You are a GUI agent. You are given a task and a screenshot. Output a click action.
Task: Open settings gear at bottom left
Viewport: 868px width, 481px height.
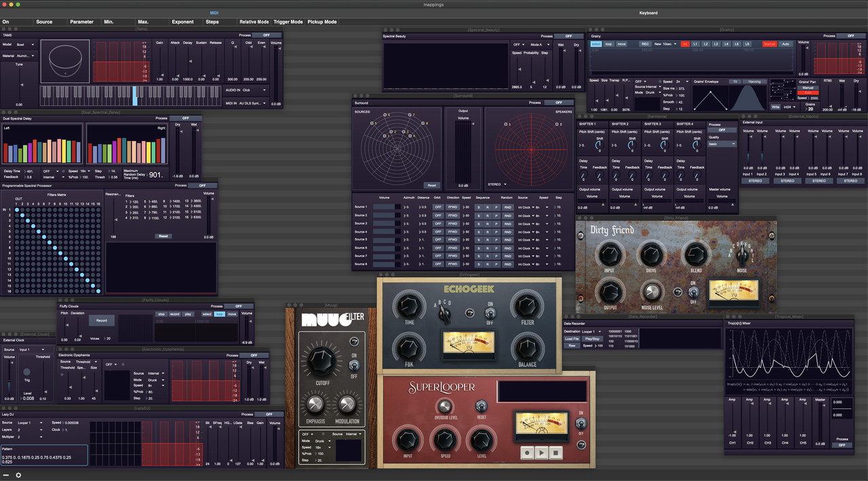click(18, 475)
